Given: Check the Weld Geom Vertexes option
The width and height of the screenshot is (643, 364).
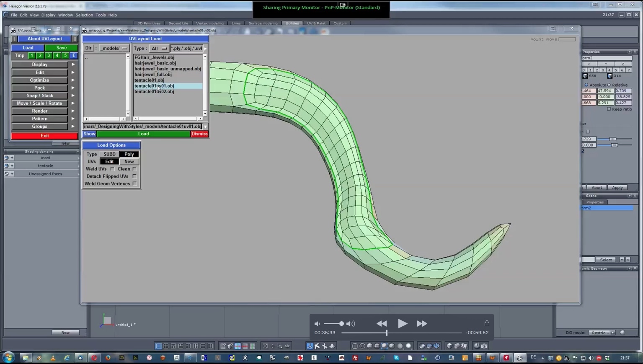Looking at the screenshot, I should point(134,184).
